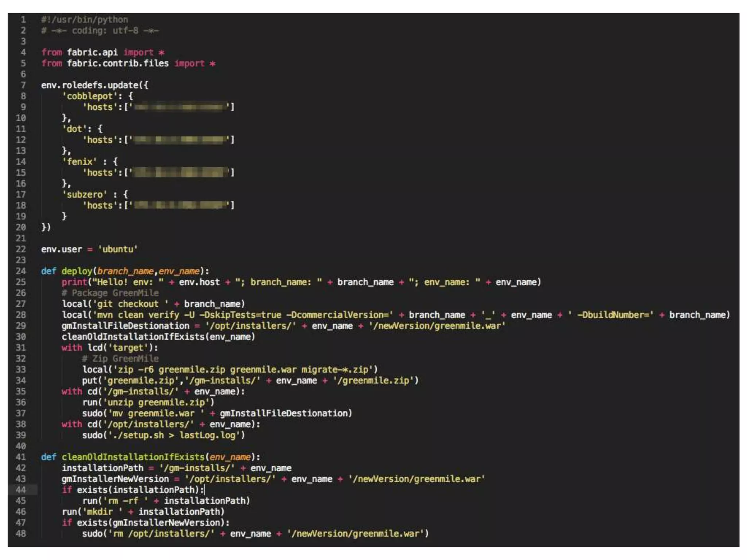The image size is (747, 560).
Task: Click the shebang comment on line 1
Action: pos(85,19)
